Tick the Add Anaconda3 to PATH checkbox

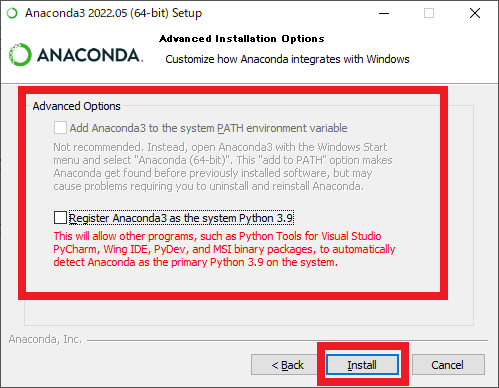click(60, 128)
